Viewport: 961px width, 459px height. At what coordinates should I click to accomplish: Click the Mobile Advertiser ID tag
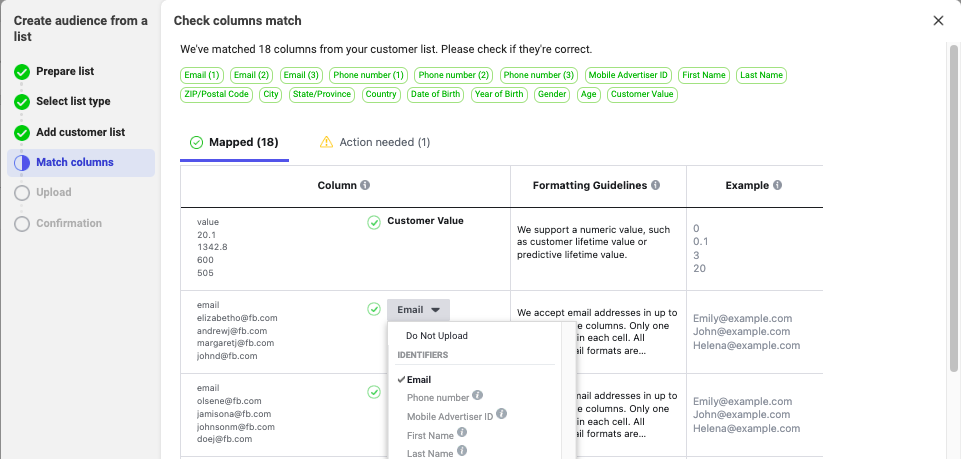(x=628, y=75)
